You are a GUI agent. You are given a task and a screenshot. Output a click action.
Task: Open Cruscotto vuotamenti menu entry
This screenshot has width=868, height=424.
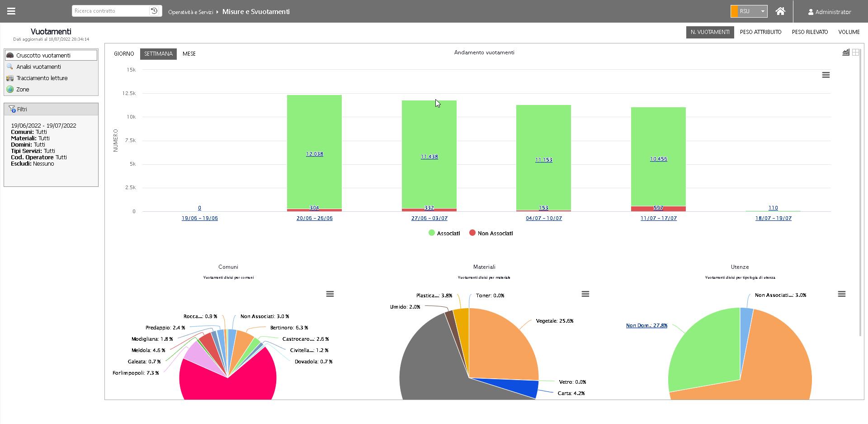click(x=51, y=55)
